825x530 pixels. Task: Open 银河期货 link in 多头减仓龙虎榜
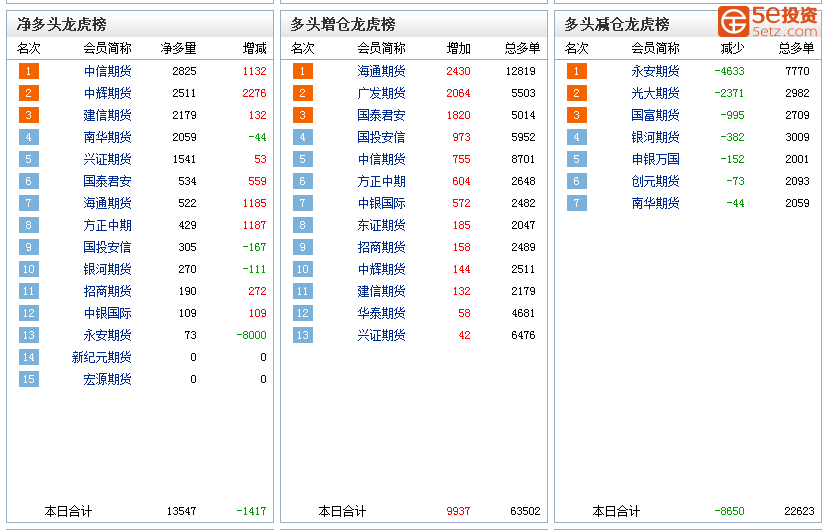click(656, 137)
